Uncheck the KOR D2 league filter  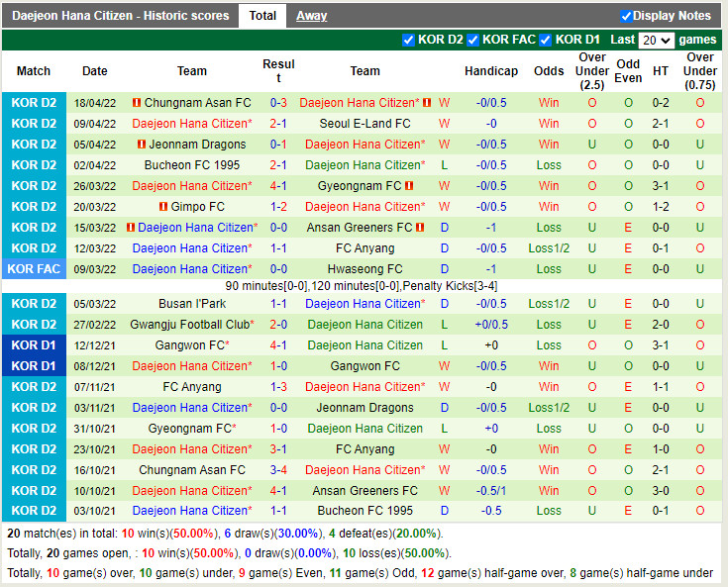click(408, 41)
